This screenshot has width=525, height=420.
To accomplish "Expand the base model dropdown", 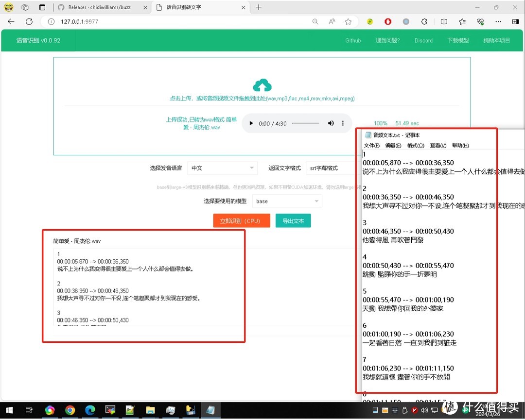I will (287, 202).
